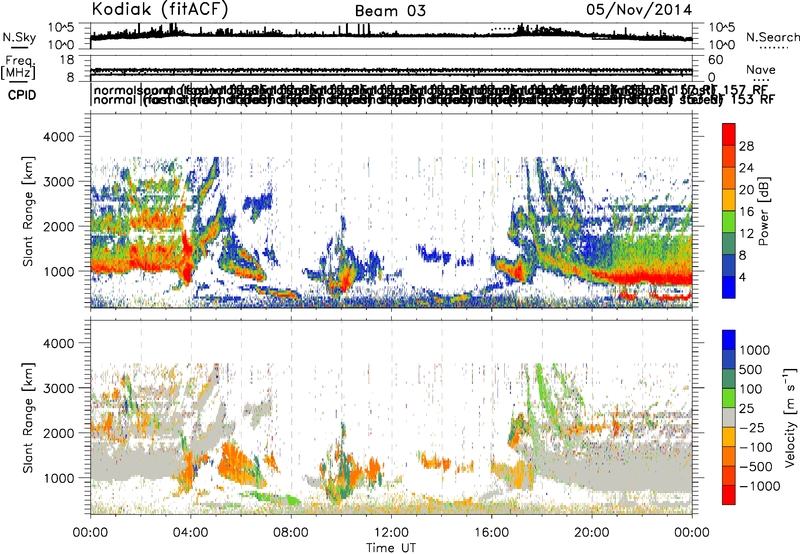Click the blue bottom of power colorbar

[x=729, y=287]
